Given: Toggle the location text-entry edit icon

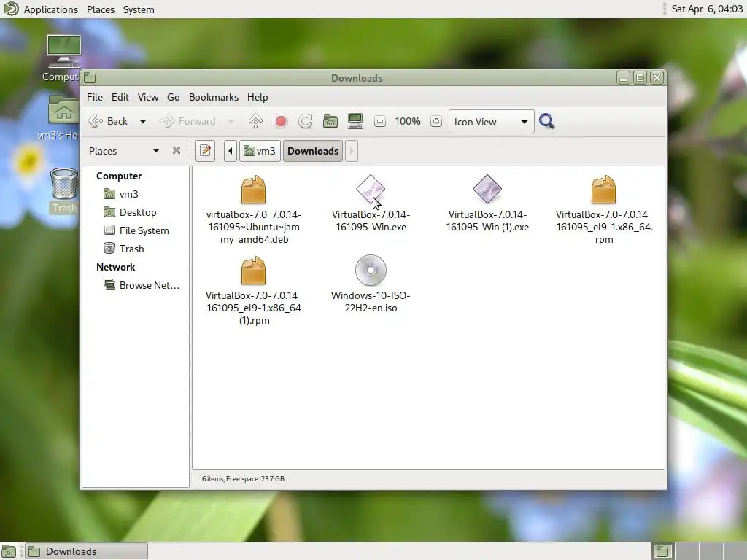Looking at the screenshot, I should [205, 151].
